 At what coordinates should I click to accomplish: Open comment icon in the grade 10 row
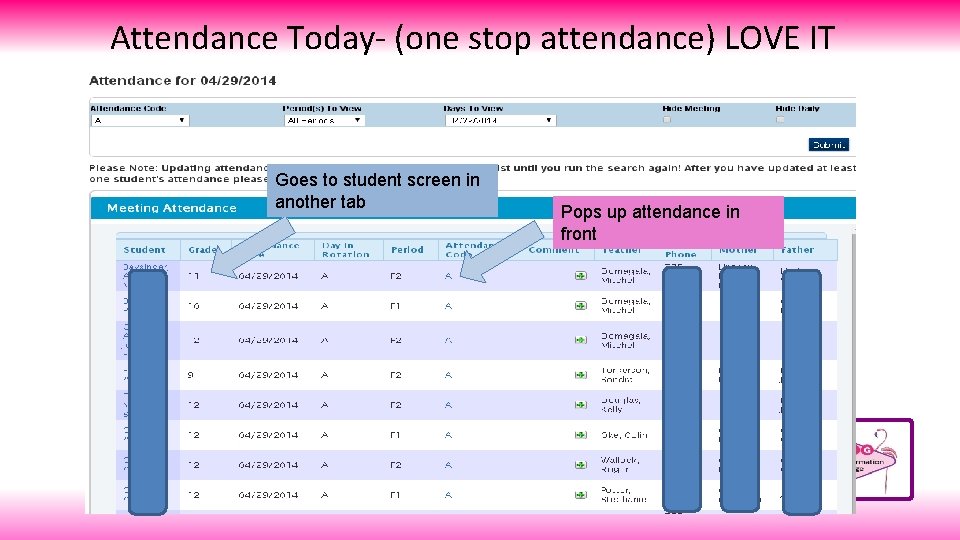pyautogui.click(x=580, y=306)
